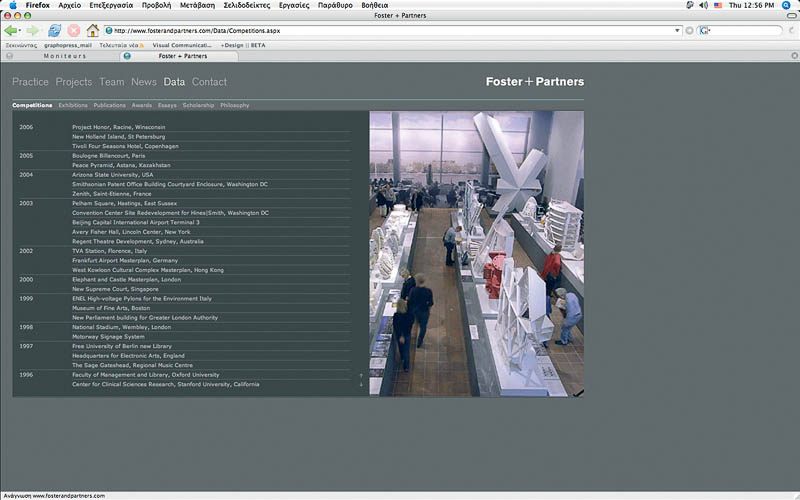Screen dimensions: 800x500
Task: Select Peace Pyramid, Astana, Kazakhstan
Action: (x=121, y=165)
